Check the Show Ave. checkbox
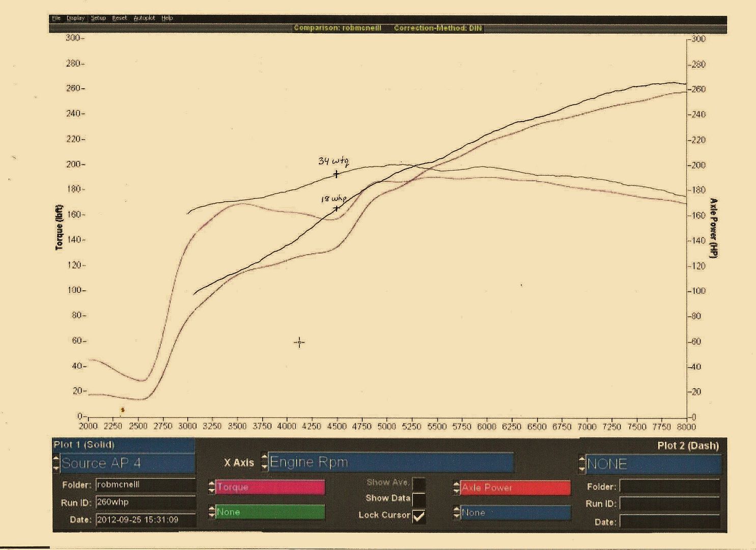The width and height of the screenshot is (756, 550). point(418,483)
